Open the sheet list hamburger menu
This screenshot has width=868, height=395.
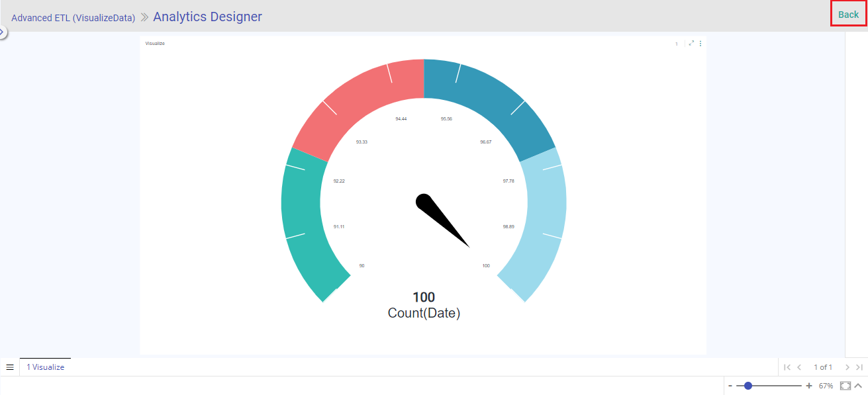point(10,367)
